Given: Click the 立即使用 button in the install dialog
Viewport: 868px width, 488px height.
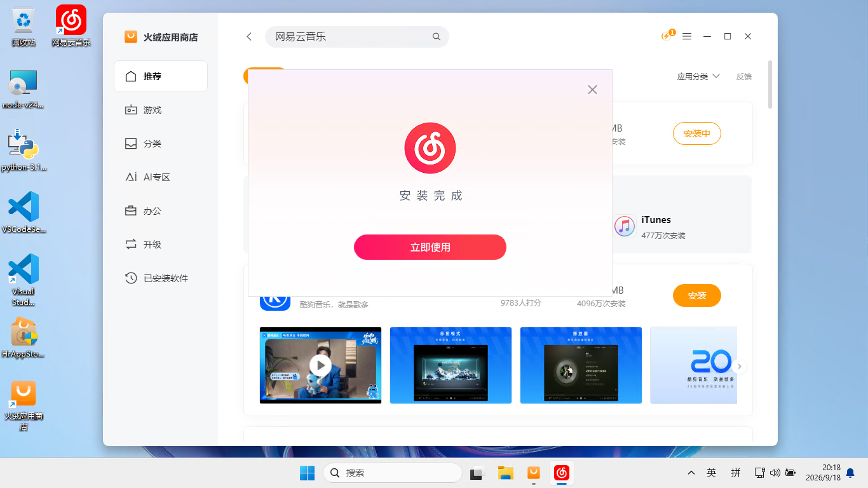Looking at the screenshot, I should point(430,247).
